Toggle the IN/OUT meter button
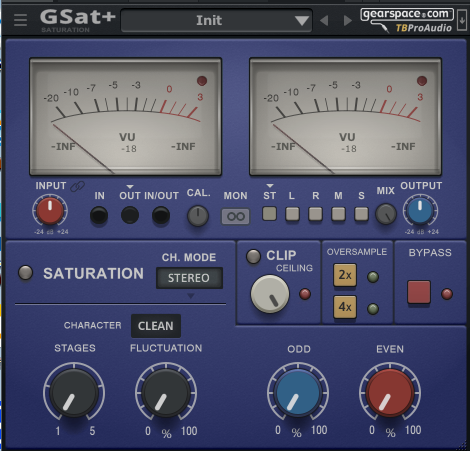Viewport: 470px width, 451px height. coord(161,215)
